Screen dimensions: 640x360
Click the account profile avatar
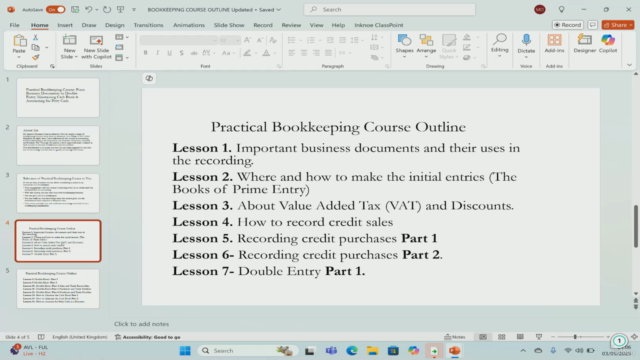click(540, 9)
